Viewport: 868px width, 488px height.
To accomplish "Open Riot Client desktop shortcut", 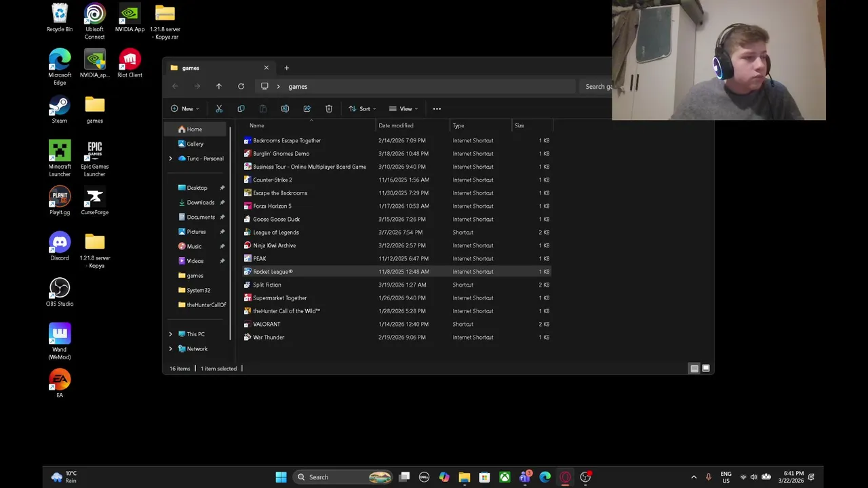I will [x=130, y=64].
